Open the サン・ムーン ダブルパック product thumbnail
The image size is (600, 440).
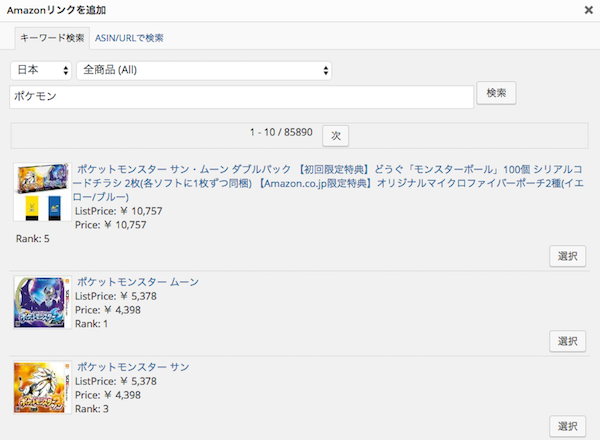point(42,192)
